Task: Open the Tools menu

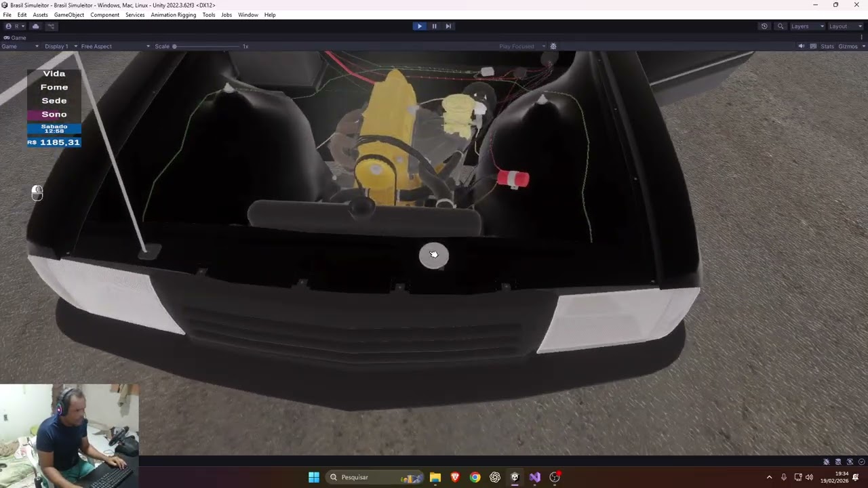Action: tap(209, 15)
